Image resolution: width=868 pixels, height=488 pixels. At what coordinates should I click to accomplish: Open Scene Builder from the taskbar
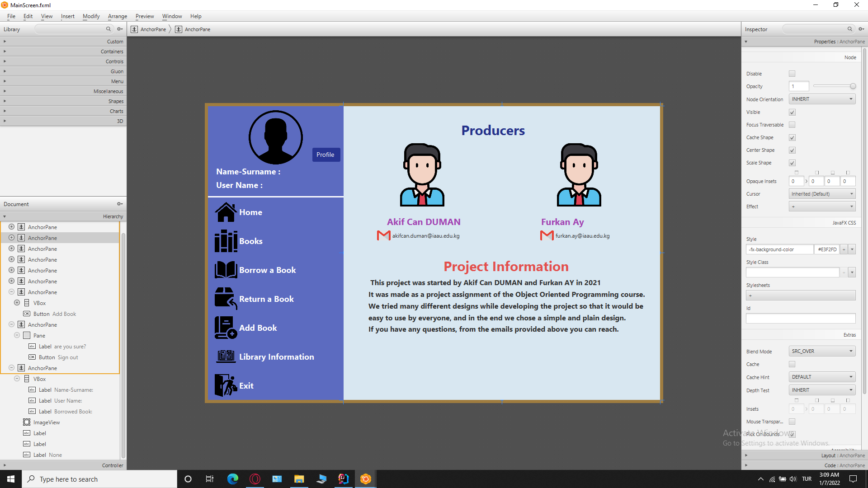365,479
